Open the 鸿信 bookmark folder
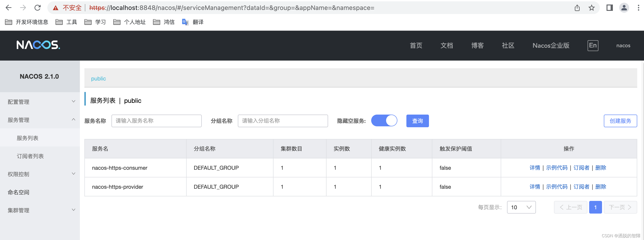 click(x=164, y=22)
